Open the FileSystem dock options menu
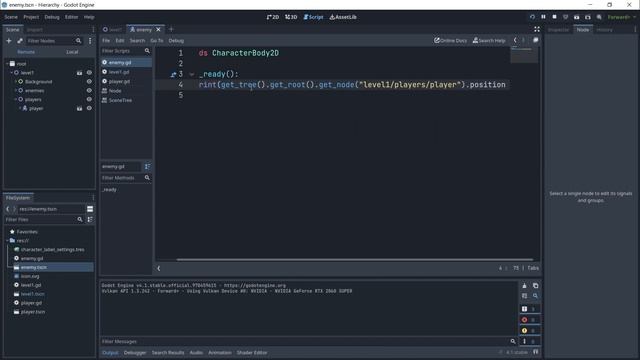Screen dimensions: 640x360 coord(93,198)
